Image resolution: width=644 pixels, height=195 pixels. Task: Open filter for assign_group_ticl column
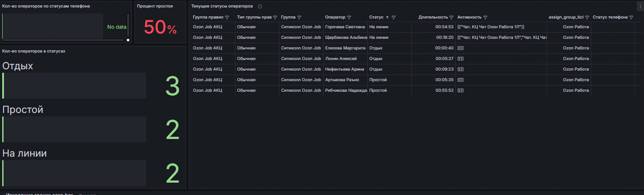coord(587,17)
